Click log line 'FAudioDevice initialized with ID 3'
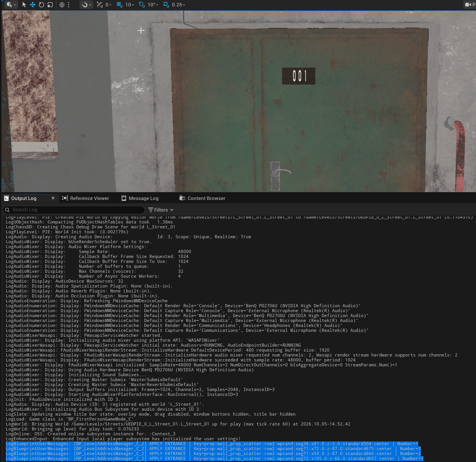The width and height of the screenshot is (476, 462). pyautogui.click(x=63, y=399)
